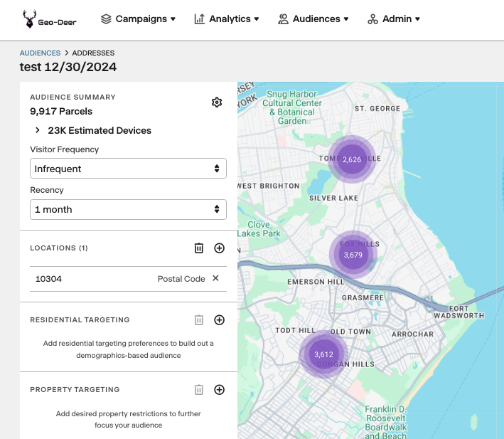Select the 3,612 parcel cluster marker

coord(323,354)
